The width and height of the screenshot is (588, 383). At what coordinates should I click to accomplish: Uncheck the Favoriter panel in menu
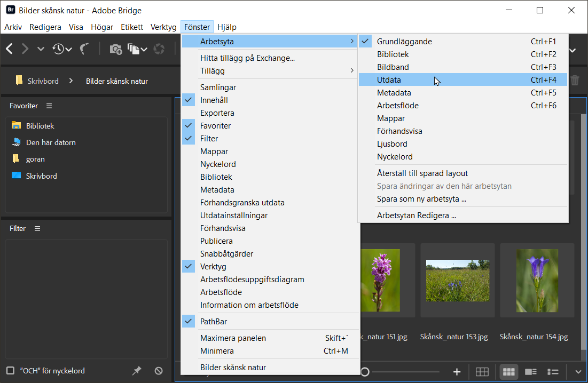coord(215,126)
